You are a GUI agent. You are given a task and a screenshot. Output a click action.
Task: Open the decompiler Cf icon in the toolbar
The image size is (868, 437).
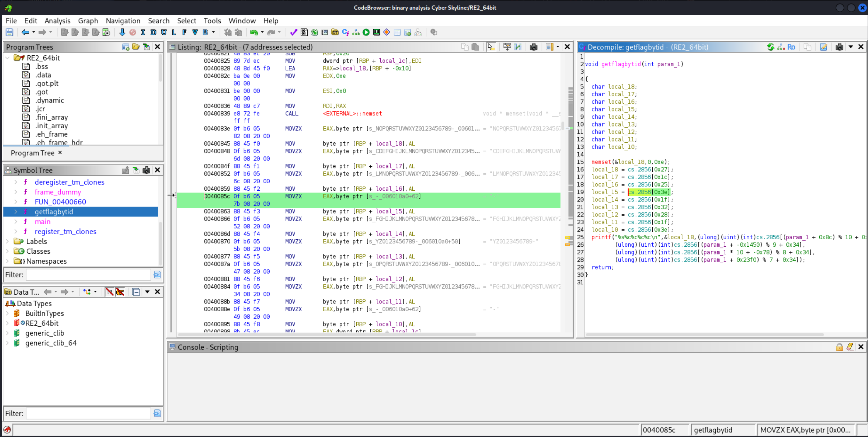346,32
